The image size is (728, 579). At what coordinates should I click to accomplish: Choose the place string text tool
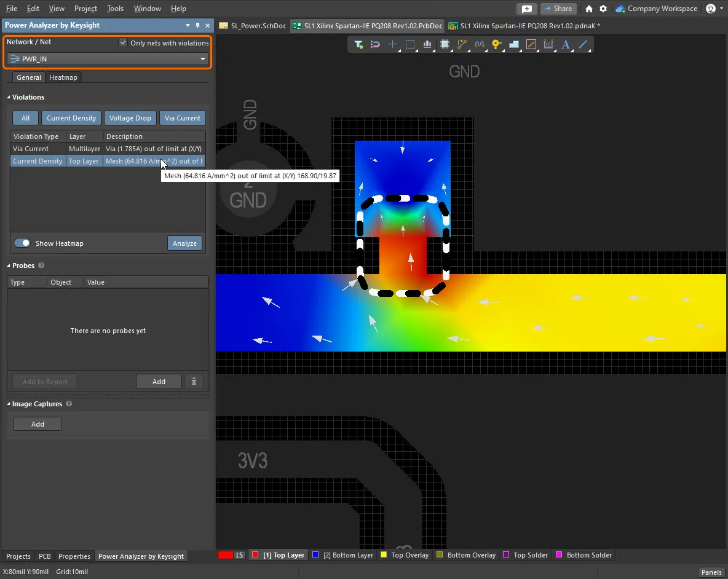pos(566,45)
